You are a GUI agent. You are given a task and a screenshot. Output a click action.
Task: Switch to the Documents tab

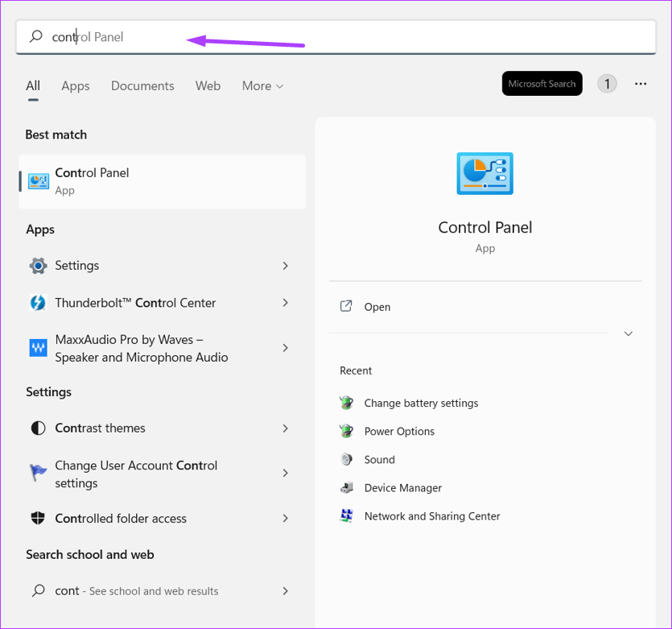(x=142, y=86)
